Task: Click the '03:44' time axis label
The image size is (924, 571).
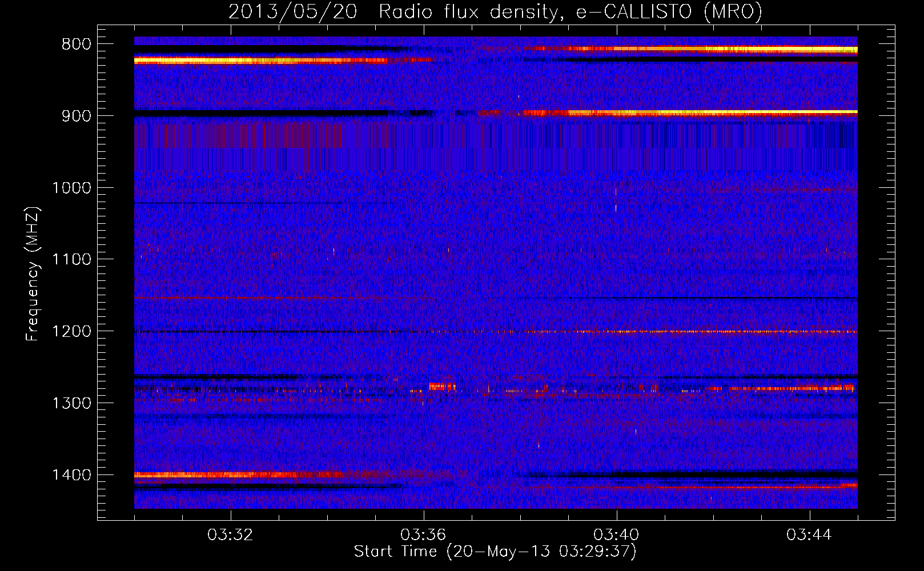Action: [809, 535]
